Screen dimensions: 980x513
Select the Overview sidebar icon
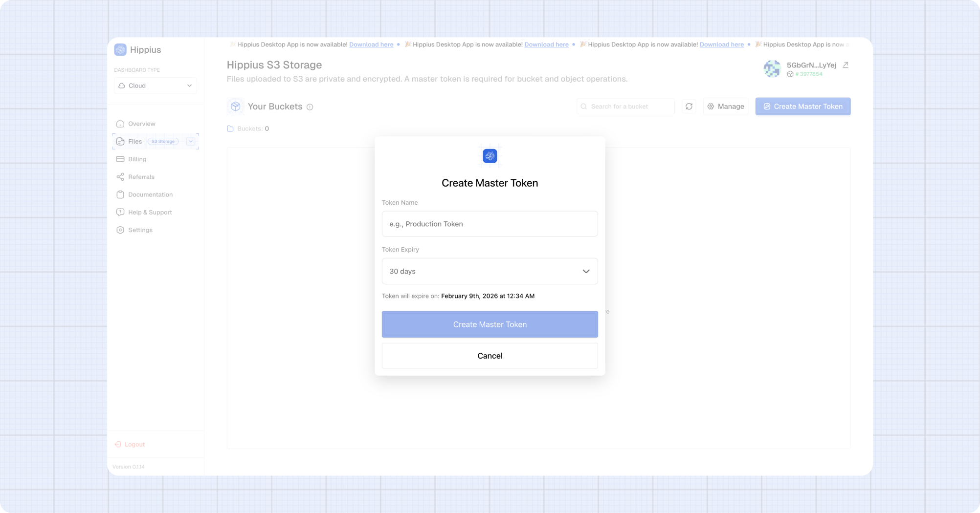[120, 124]
